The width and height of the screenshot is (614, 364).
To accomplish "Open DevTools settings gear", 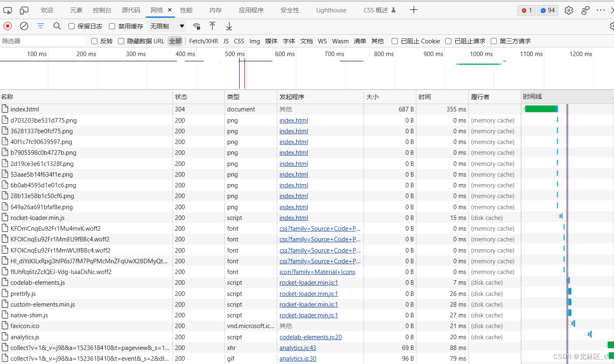I will (569, 10).
